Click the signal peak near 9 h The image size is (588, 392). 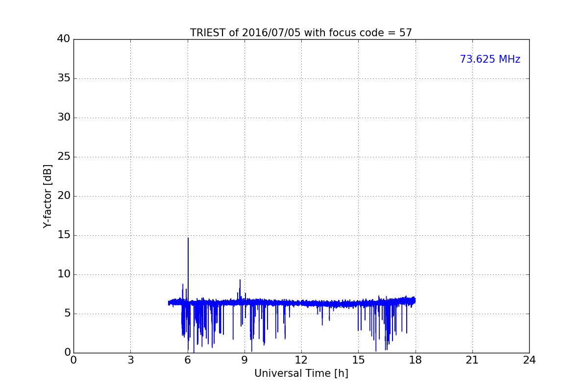coord(240,280)
